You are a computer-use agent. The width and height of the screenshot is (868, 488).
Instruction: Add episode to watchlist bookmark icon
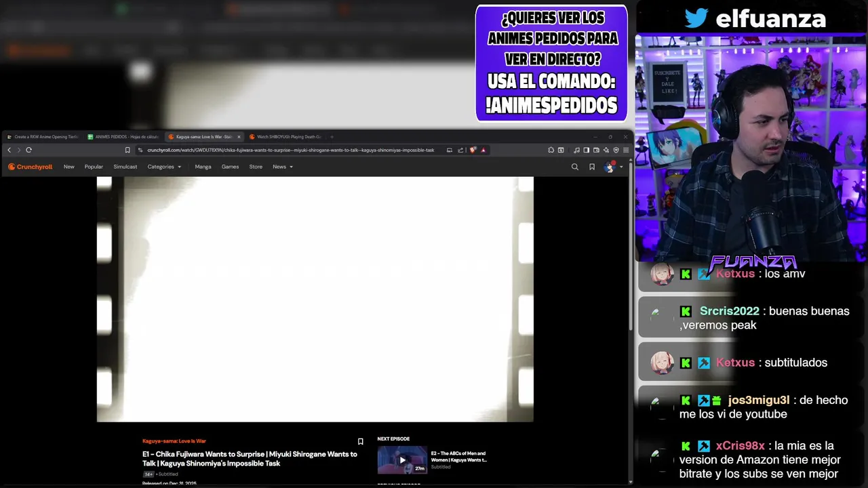point(360,442)
